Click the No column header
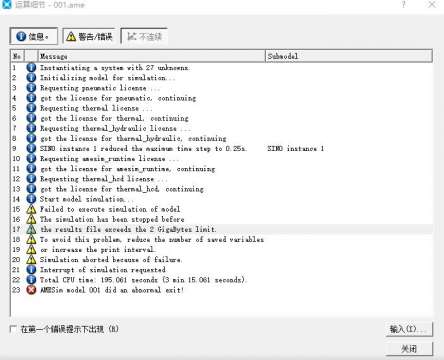This screenshot has width=444, height=360. coord(18,56)
